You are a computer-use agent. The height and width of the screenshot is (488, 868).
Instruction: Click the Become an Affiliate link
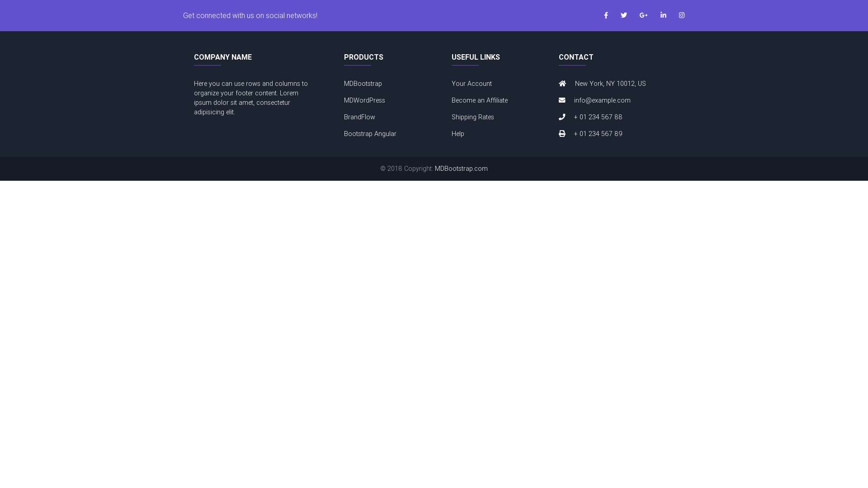(479, 100)
